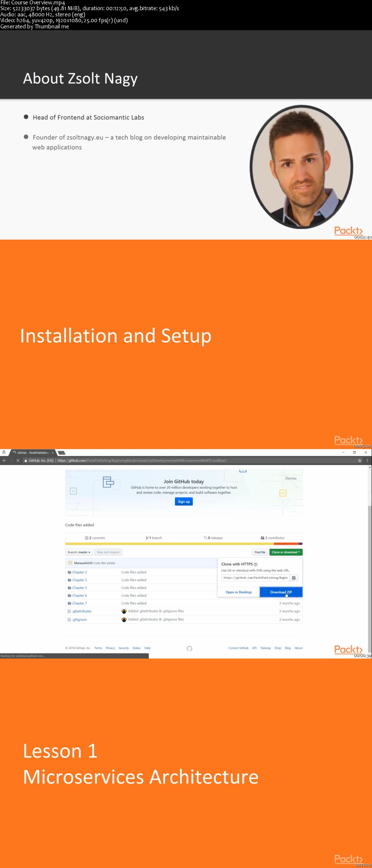The height and width of the screenshot is (868, 372).
Task: Click the language color bar
Action: click(x=184, y=544)
